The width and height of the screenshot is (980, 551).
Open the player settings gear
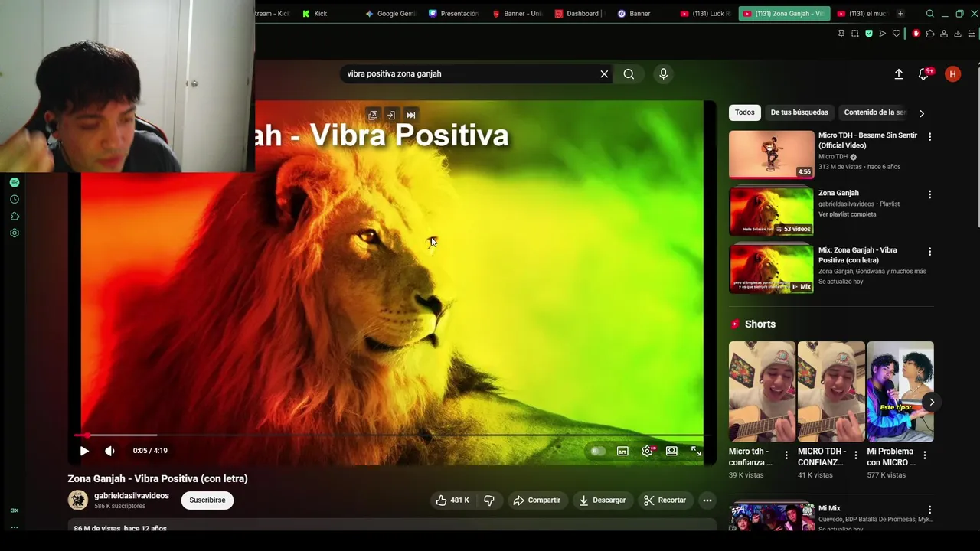pos(647,451)
